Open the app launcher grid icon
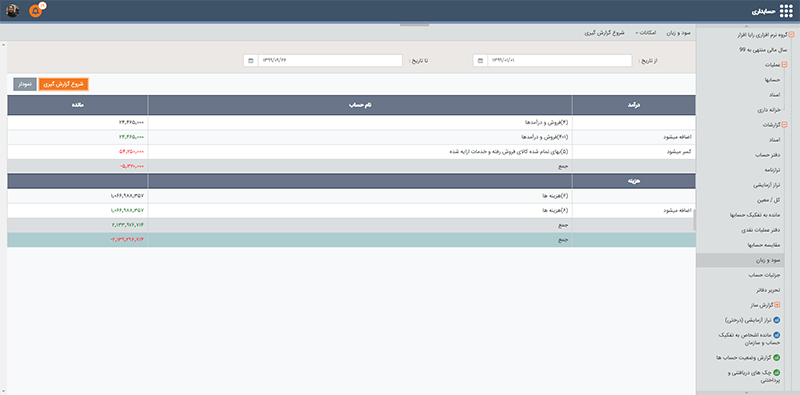This screenshot has width=800, height=395. (x=786, y=11)
